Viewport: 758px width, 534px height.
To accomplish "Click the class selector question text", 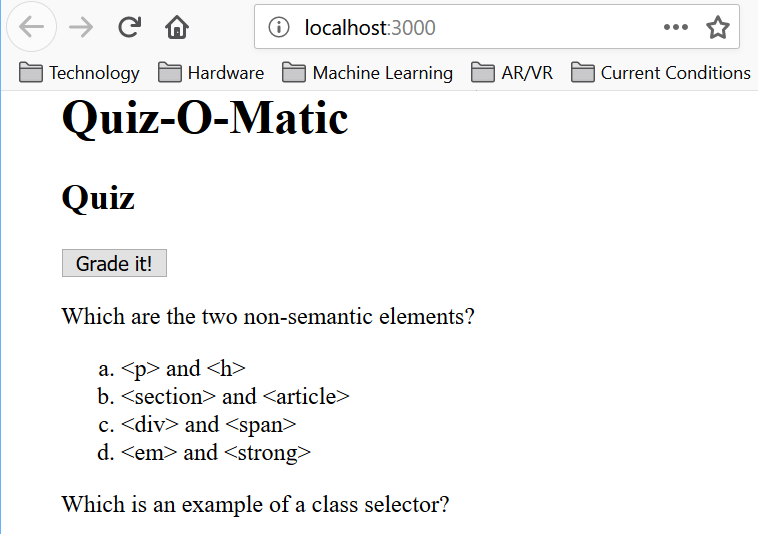I will click(255, 504).
